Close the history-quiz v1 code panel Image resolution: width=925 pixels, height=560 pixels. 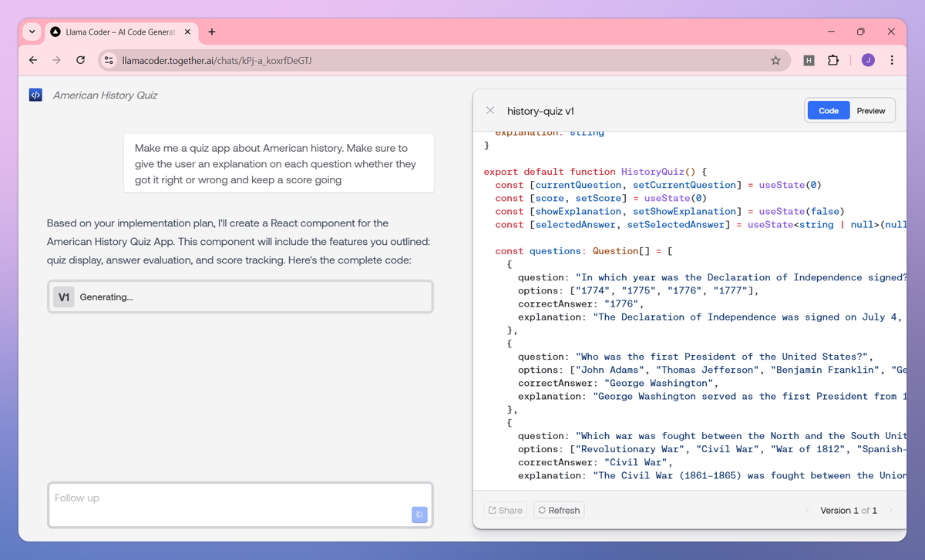click(490, 111)
